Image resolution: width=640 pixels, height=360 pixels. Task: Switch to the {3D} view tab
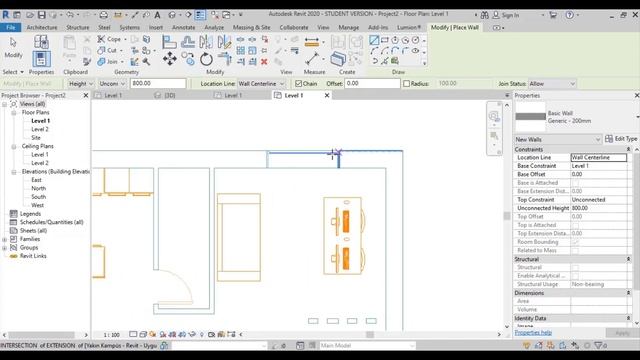(170, 95)
